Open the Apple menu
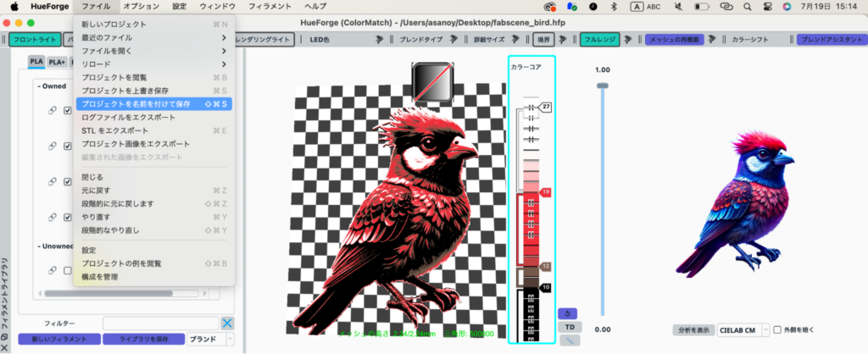Screen dimensions: 868x354 14,7
